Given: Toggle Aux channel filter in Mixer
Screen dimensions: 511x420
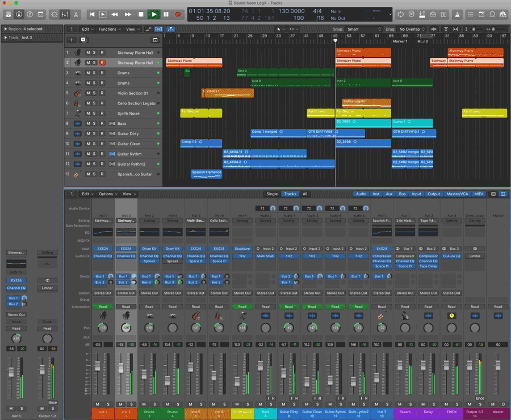Looking at the screenshot, I should [389, 194].
